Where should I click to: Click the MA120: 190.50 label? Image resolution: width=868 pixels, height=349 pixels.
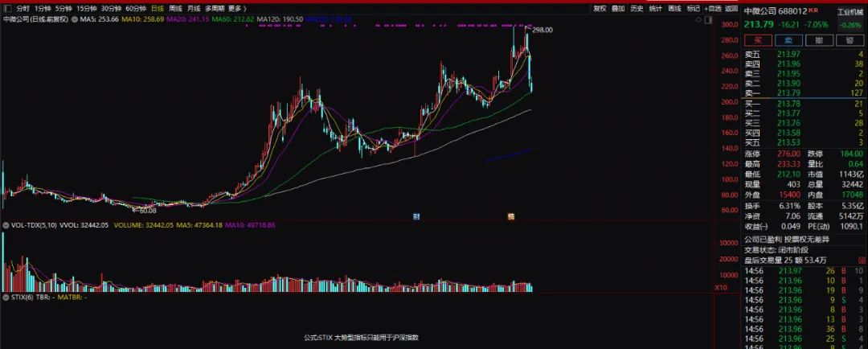pyautogui.click(x=280, y=19)
